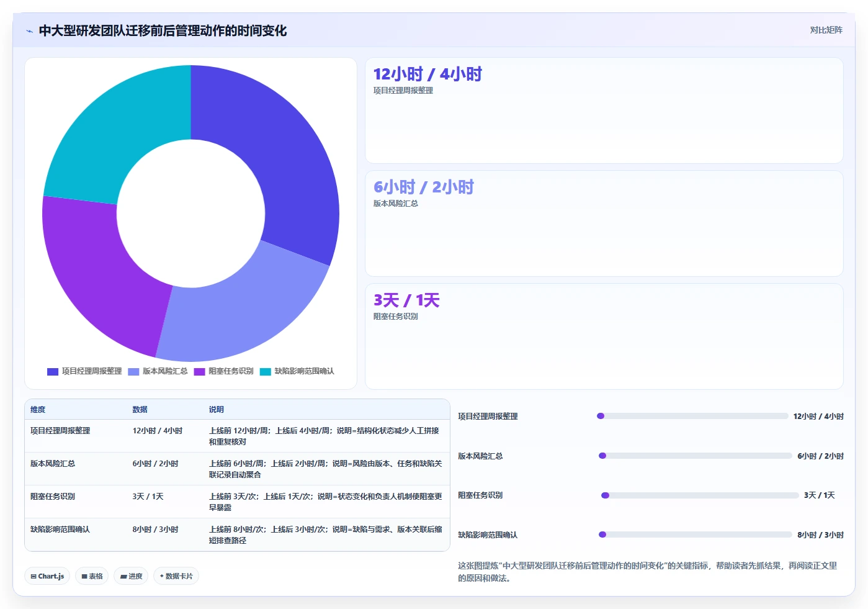Toggle the 阻塞任务识别 legend item

[223, 371]
